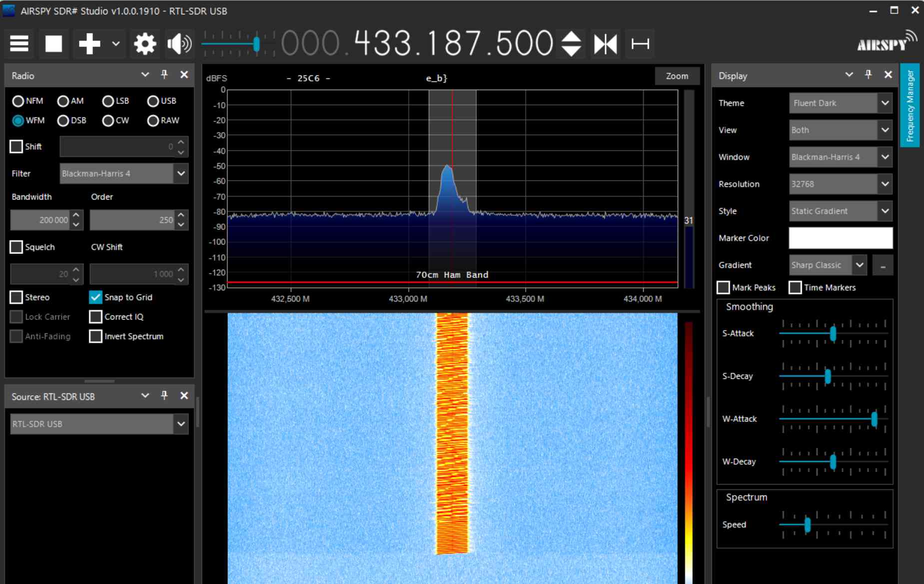This screenshot has height=584, width=924.
Task: Stop the radio with the square button
Action: coord(53,44)
